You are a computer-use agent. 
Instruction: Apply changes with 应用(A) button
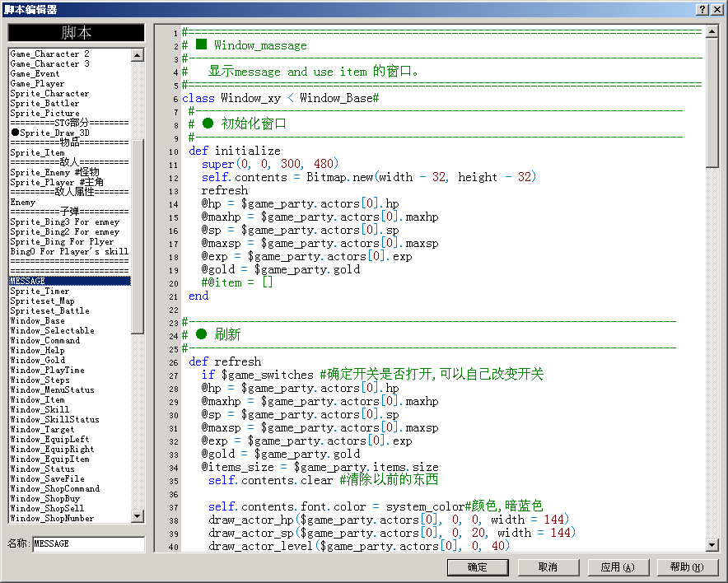(618, 567)
